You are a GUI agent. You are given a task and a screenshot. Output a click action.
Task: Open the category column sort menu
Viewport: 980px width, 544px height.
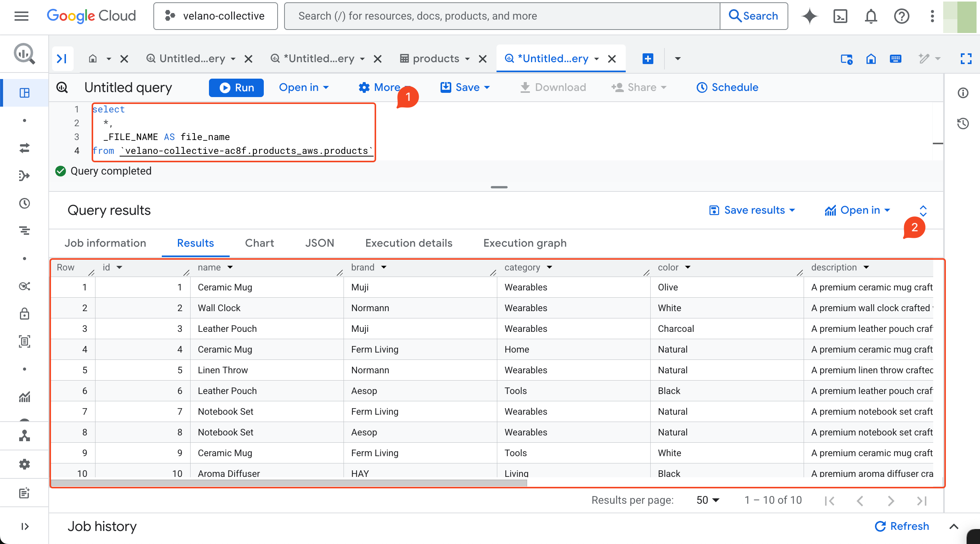pos(549,267)
